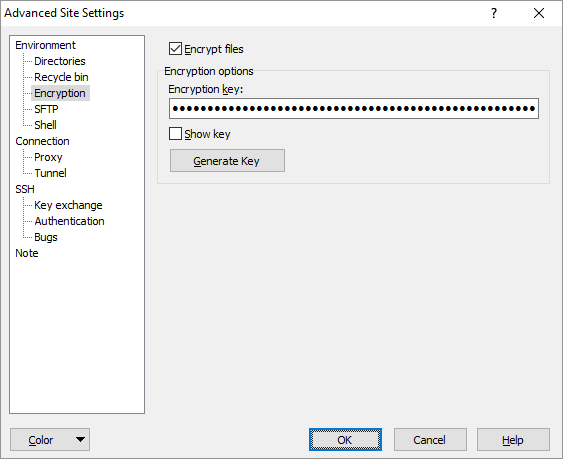The image size is (563, 459).
Task: Click inside the Encryption key field
Action: click(x=354, y=108)
